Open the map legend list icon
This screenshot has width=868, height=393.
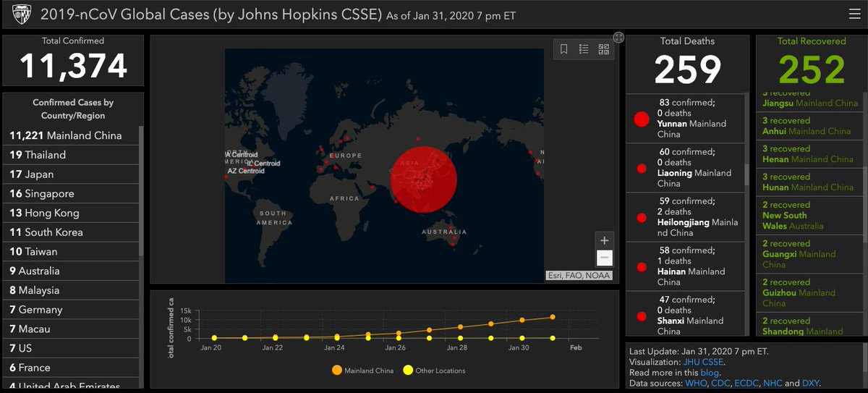584,49
